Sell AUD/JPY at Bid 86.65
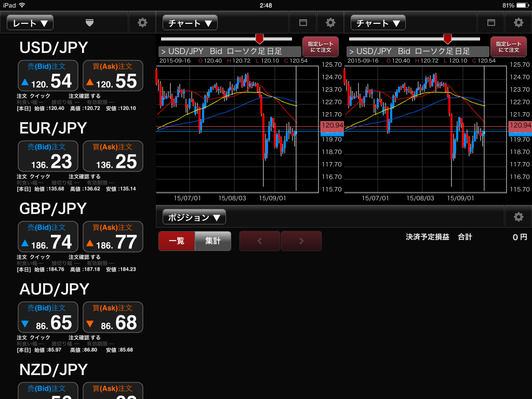 (x=48, y=317)
